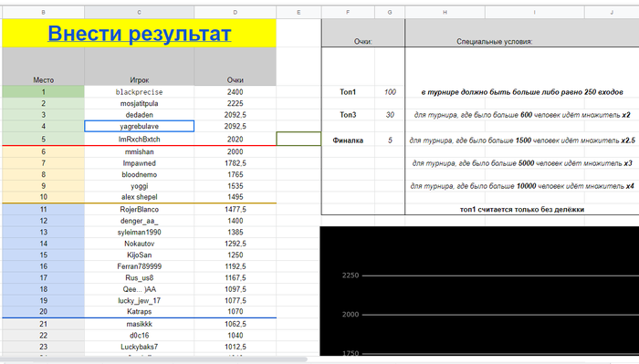Select player cell 'syleiman1990'
Image resolution: width=639 pixels, height=364 pixels.
[x=139, y=232]
